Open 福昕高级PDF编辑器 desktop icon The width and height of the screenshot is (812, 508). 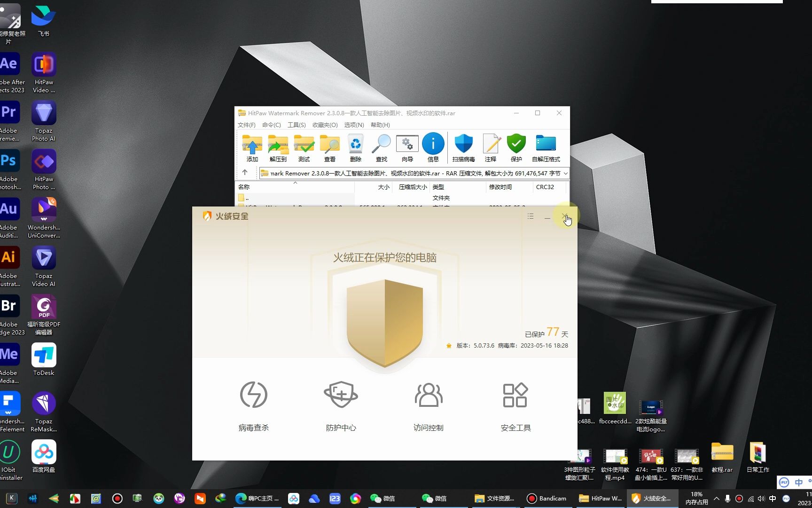(x=44, y=315)
